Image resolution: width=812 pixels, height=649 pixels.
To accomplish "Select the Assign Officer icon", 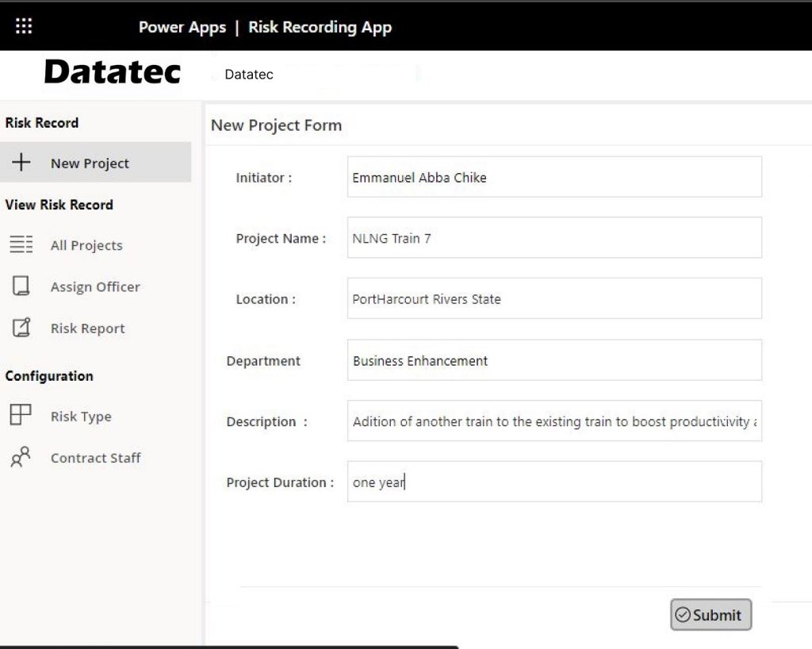I will point(21,286).
